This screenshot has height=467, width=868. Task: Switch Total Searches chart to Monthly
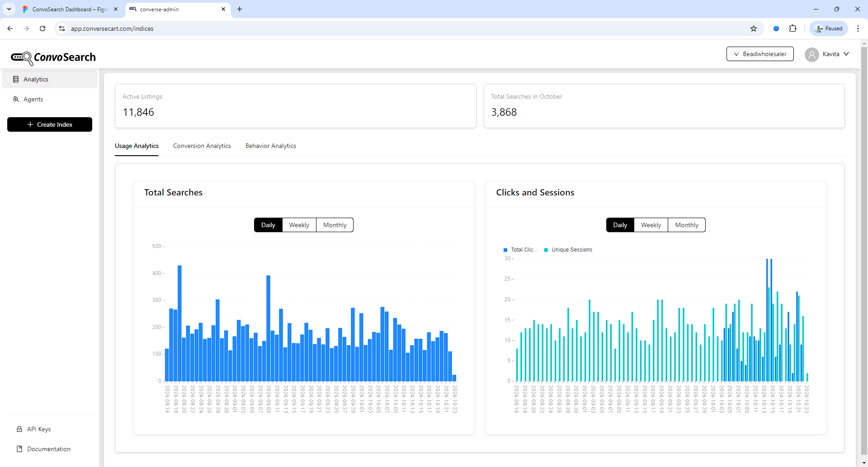tap(335, 225)
